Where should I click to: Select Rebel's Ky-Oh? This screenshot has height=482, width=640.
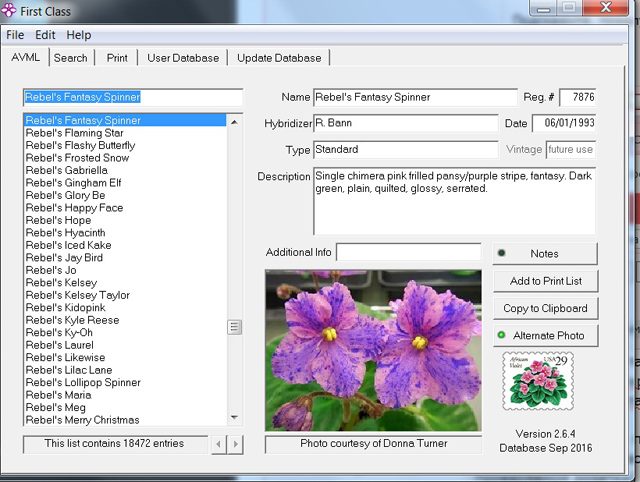[125, 333]
